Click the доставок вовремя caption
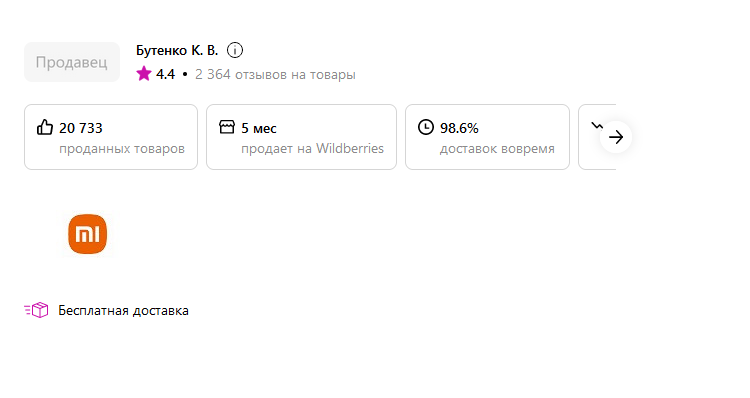This screenshot has height=398, width=750. tap(497, 149)
